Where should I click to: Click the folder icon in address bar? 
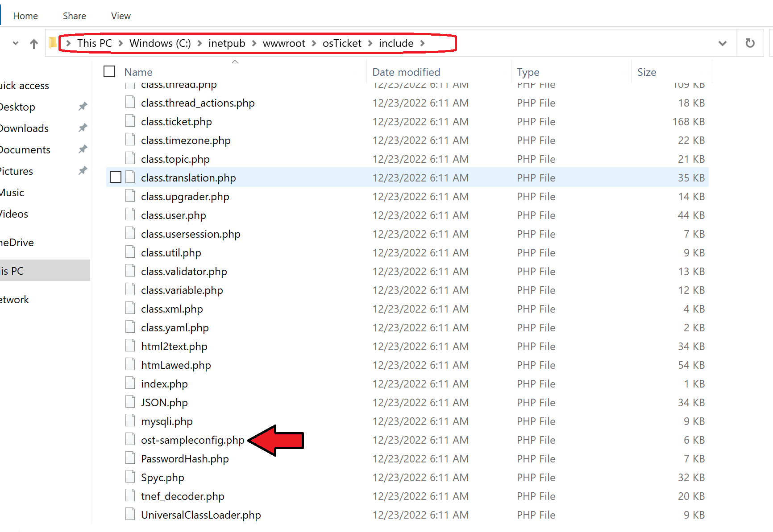tap(53, 43)
